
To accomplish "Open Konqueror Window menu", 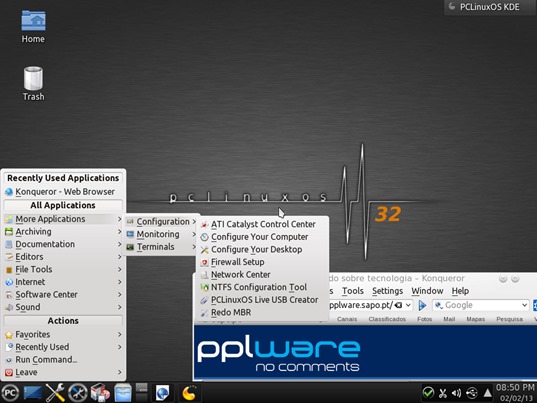I will coord(427,291).
